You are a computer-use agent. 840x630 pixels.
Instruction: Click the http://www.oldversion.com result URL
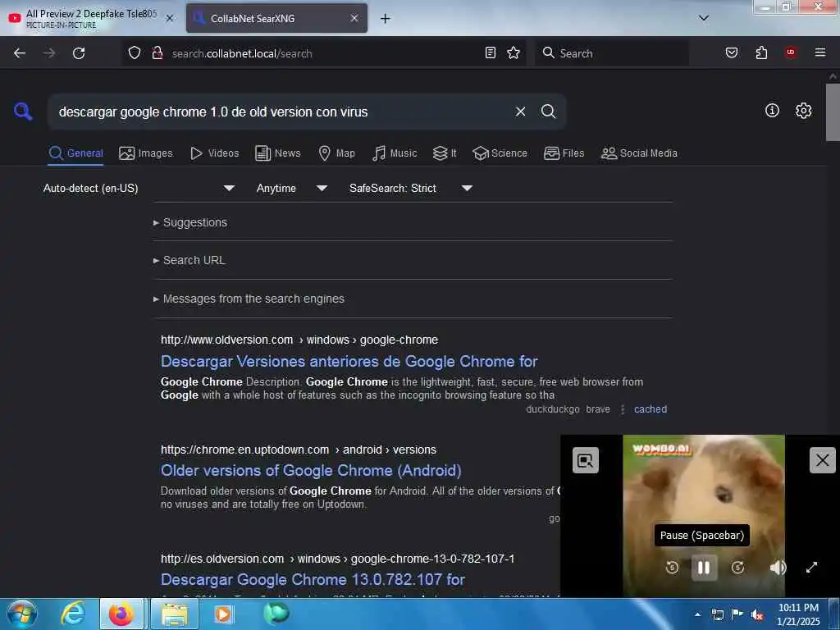(299, 340)
